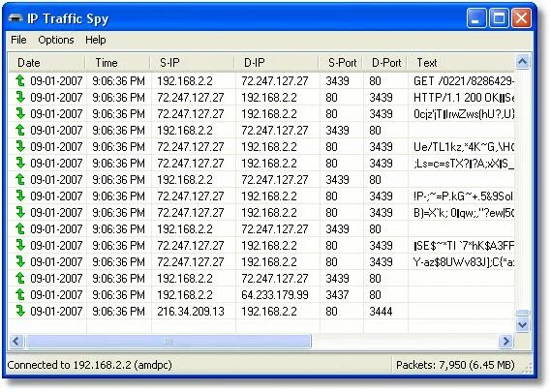Click the incoming arrow icon on the B)=X`k; row

pos(20,213)
